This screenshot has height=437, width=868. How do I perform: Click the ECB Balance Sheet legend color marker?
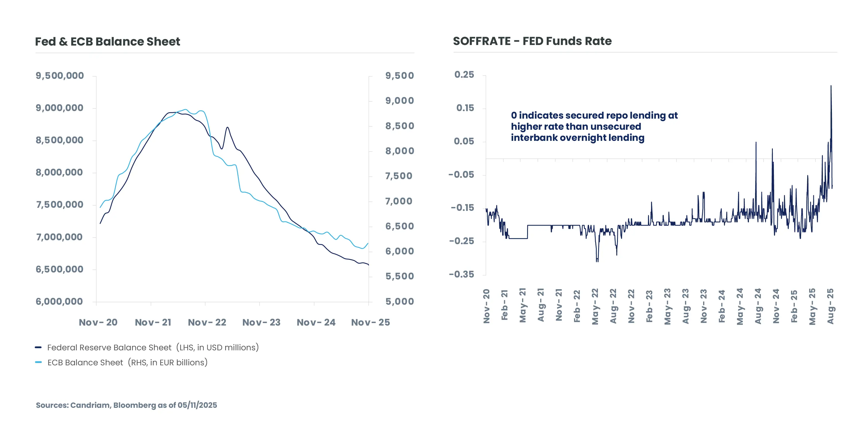point(38,362)
